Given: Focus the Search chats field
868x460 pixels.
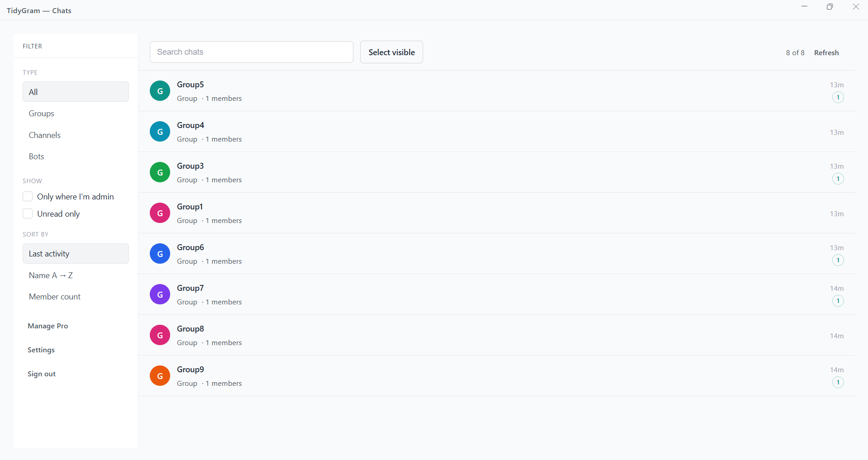Looking at the screenshot, I should pos(252,52).
